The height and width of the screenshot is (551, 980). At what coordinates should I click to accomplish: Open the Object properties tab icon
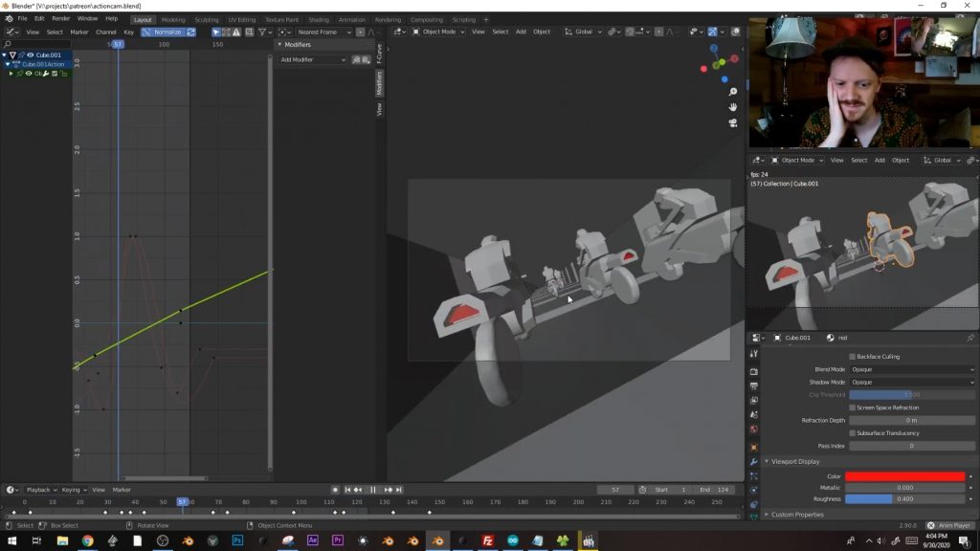pos(754,448)
